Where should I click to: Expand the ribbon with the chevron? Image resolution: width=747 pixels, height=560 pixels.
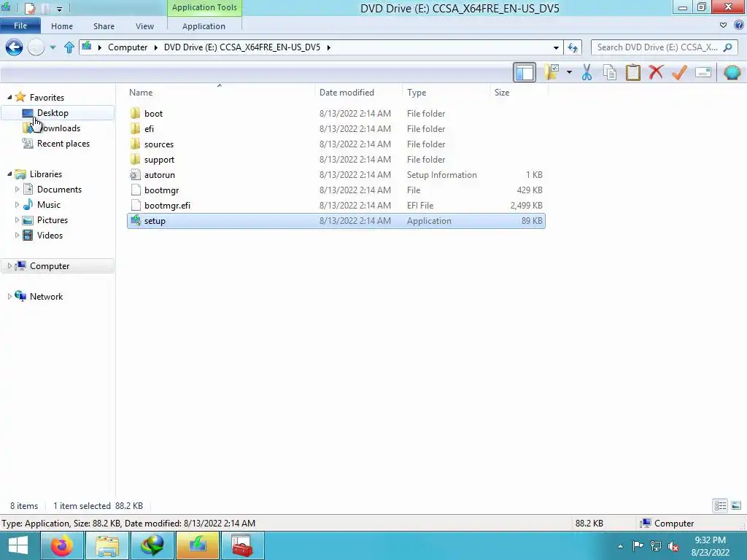coord(723,26)
